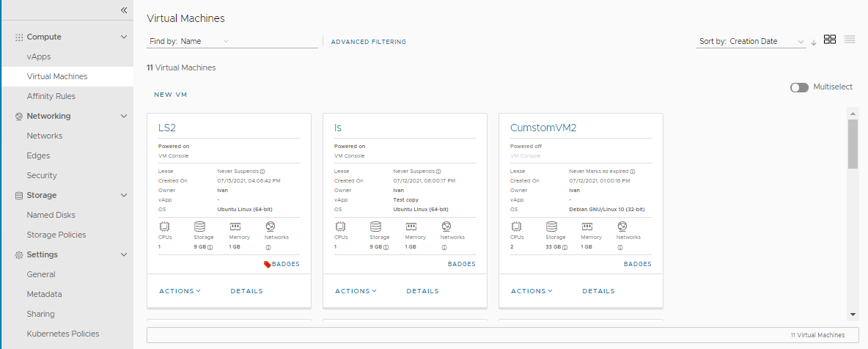The image size is (868, 349).
Task: Reverse the sort direction arrow
Action: (814, 42)
